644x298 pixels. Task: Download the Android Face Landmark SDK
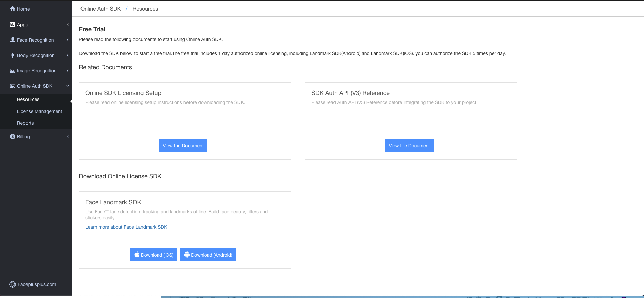pos(208,255)
